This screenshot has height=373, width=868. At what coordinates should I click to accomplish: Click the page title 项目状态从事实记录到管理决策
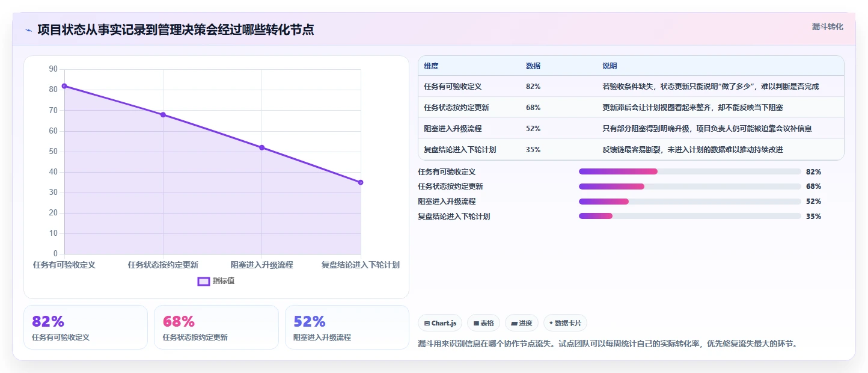(176, 29)
